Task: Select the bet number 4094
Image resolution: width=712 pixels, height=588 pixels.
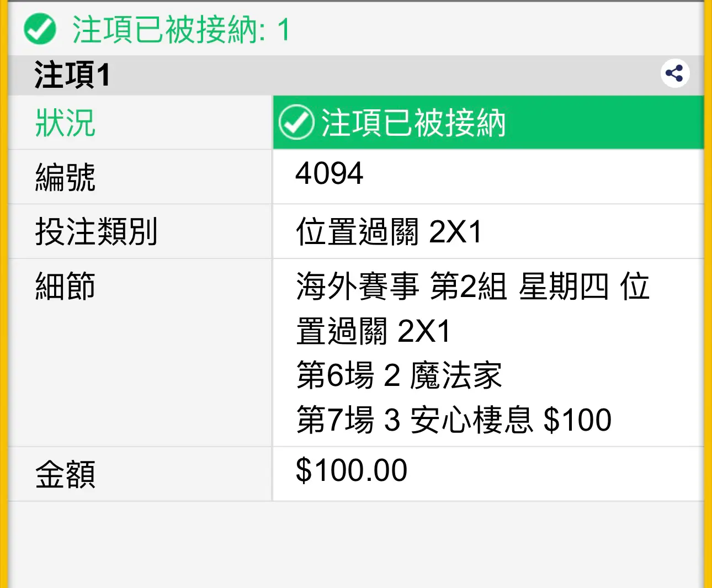Action: tap(329, 173)
